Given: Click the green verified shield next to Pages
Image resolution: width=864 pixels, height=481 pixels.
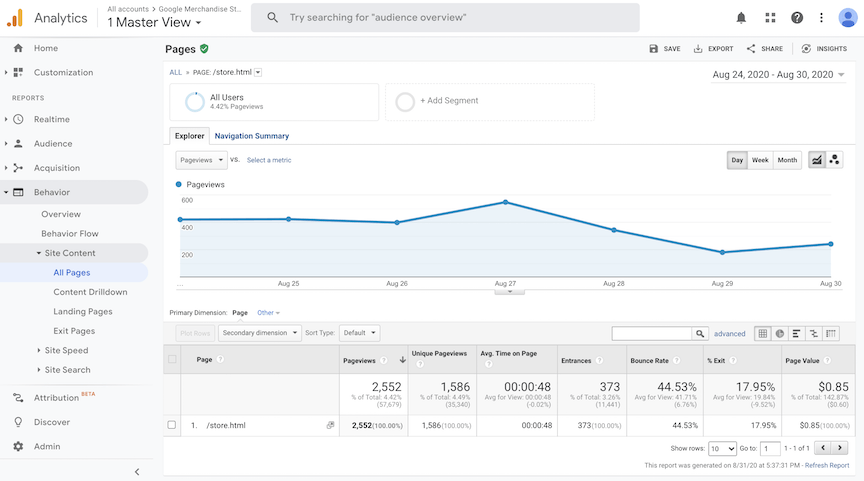Looking at the screenshot, I should (x=204, y=48).
